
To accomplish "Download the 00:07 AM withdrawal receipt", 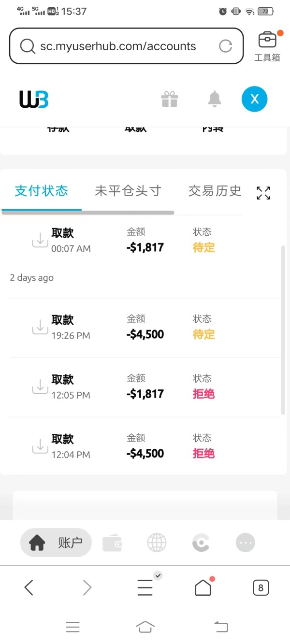I will click(40, 240).
